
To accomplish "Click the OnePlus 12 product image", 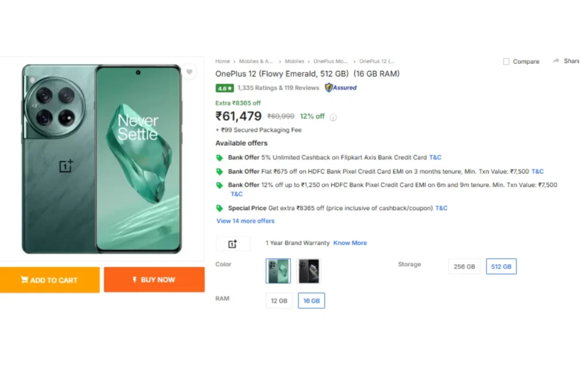I will coord(102,159).
